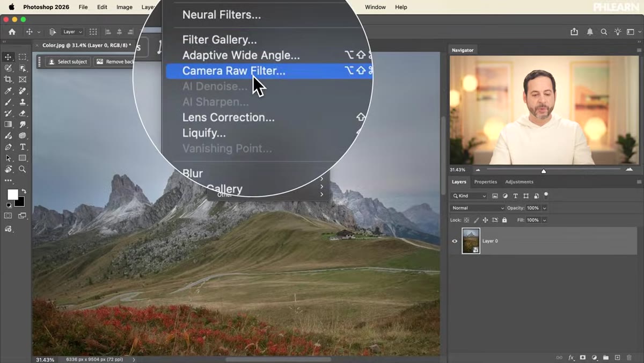Image resolution: width=644 pixels, height=363 pixels.
Task: Reset default foreground and background colors
Action: click(9, 205)
